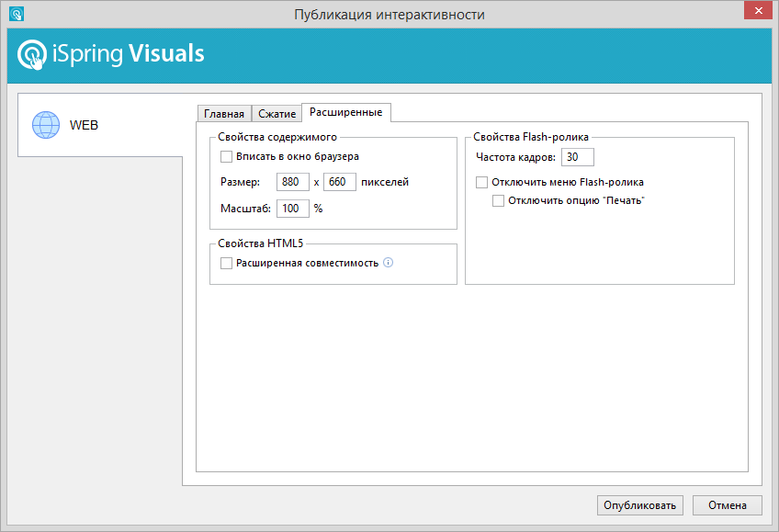Click the пикселей text
The width and height of the screenshot is (779, 532).
pos(385,182)
